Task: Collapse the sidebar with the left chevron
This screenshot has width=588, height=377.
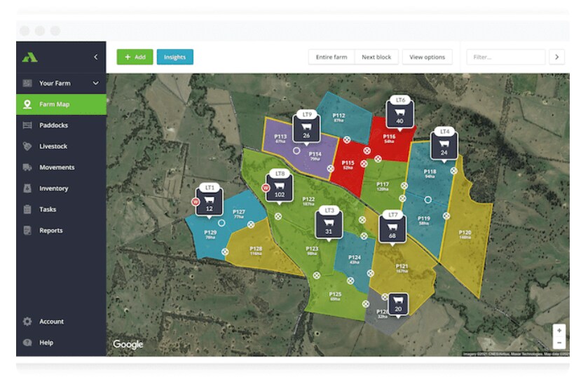Action: point(96,57)
